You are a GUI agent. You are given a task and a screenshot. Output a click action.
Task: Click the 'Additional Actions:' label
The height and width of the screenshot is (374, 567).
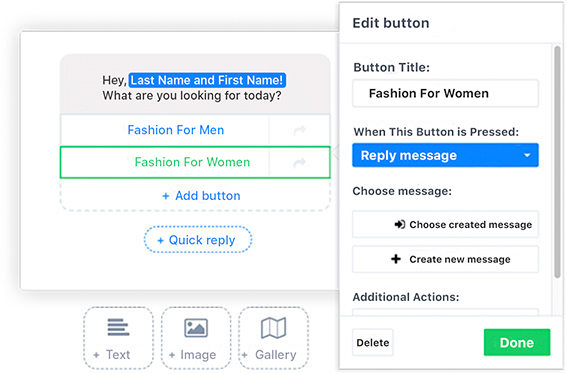(406, 297)
